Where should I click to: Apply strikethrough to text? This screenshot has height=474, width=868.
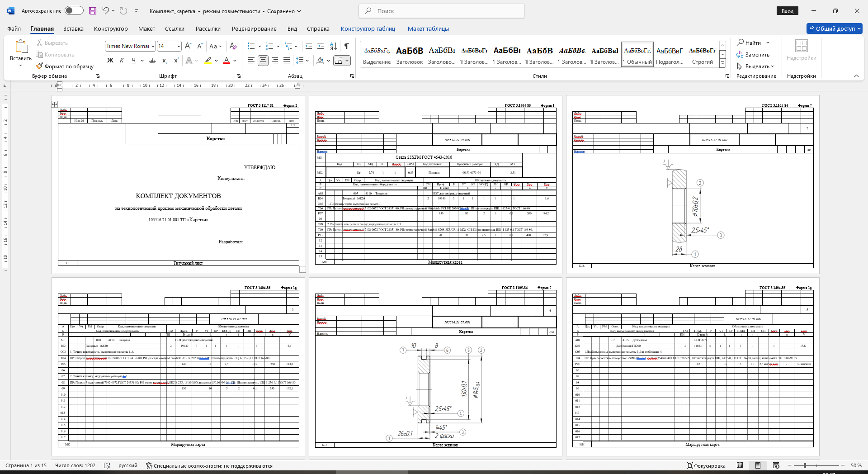pyautogui.click(x=152, y=61)
